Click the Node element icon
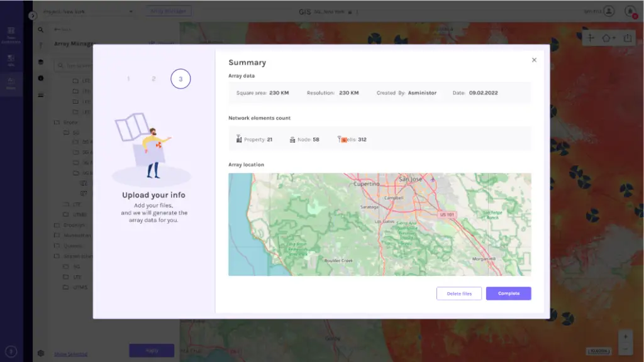This screenshot has height=362, width=644. coord(292,140)
